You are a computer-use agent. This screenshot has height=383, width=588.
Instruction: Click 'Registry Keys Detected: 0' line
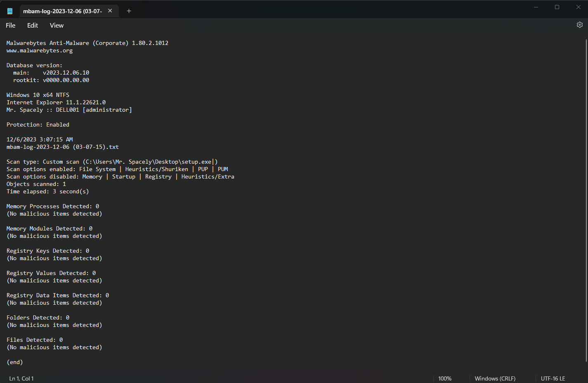pyautogui.click(x=48, y=251)
